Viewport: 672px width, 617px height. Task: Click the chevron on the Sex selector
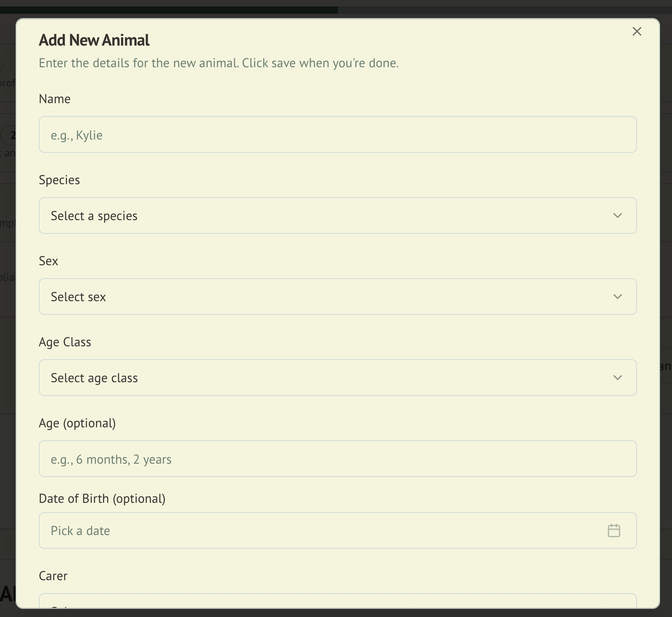pyautogui.click(x=617, y=297)
